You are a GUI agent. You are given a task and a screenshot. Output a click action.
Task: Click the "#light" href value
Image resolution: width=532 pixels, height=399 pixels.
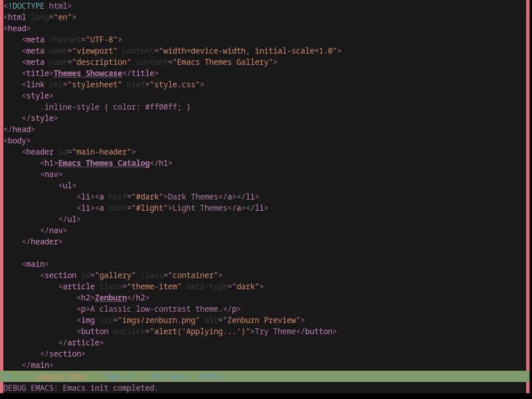(x=150, y=208)
